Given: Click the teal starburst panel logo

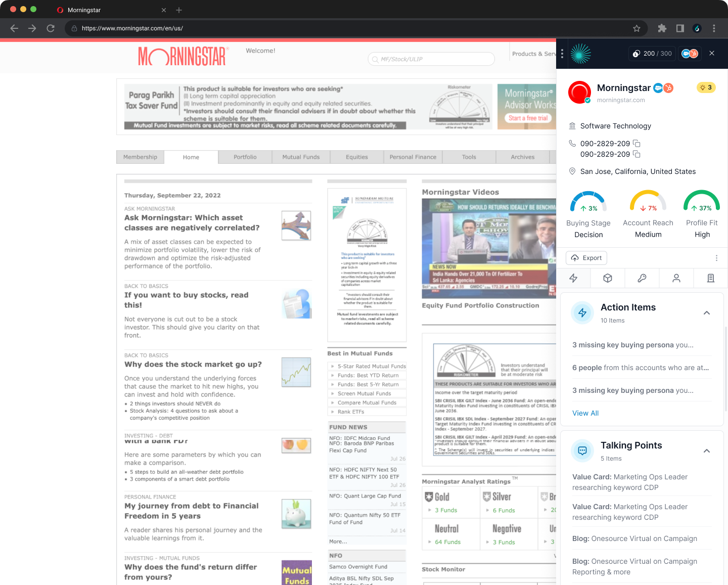Looking at the screenshot, I should tap(581, 54).
